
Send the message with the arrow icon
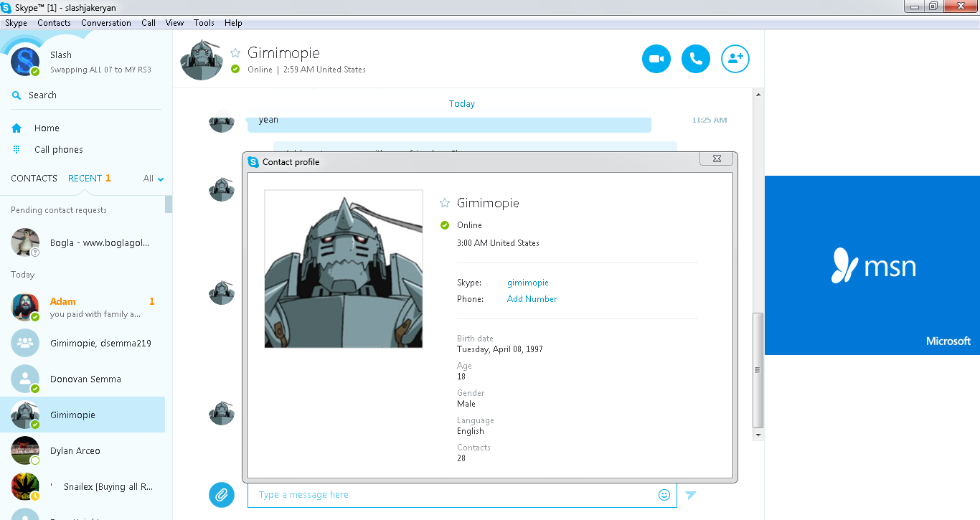click(690, 495)
